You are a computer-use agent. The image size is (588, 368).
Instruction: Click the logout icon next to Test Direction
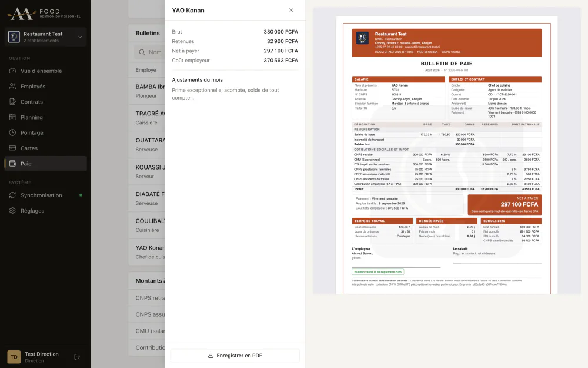(77, 357)
